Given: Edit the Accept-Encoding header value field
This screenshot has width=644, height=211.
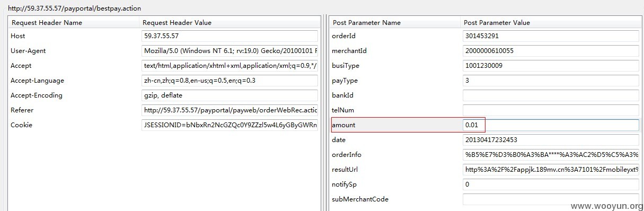Looking at the screenshot, I should (x=229, y=95).
